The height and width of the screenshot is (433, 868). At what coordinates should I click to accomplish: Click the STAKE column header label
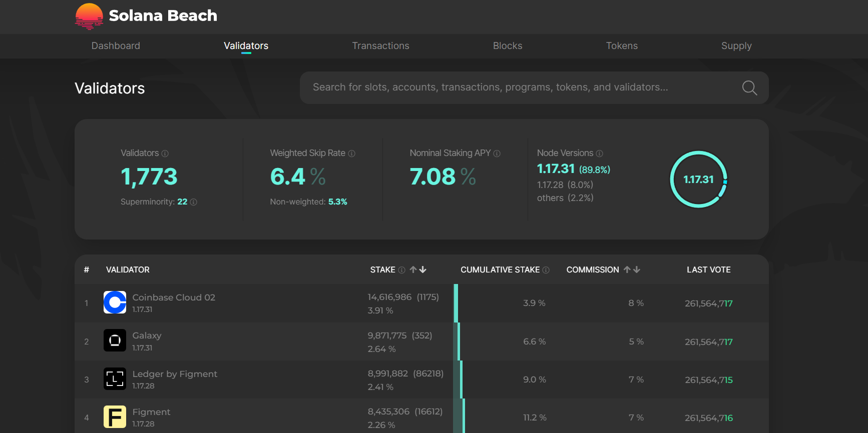(383, 269)
